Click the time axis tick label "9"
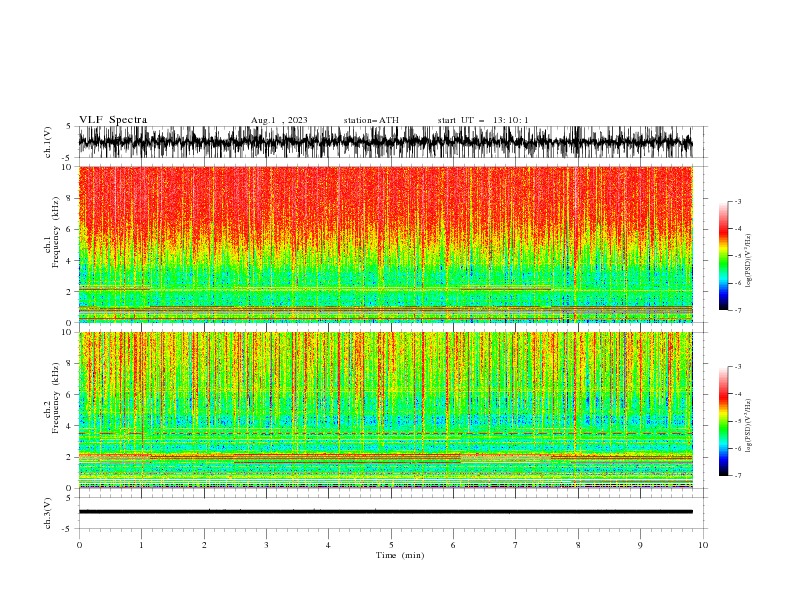This screenshot has width=792, height=612. [640, 545]
